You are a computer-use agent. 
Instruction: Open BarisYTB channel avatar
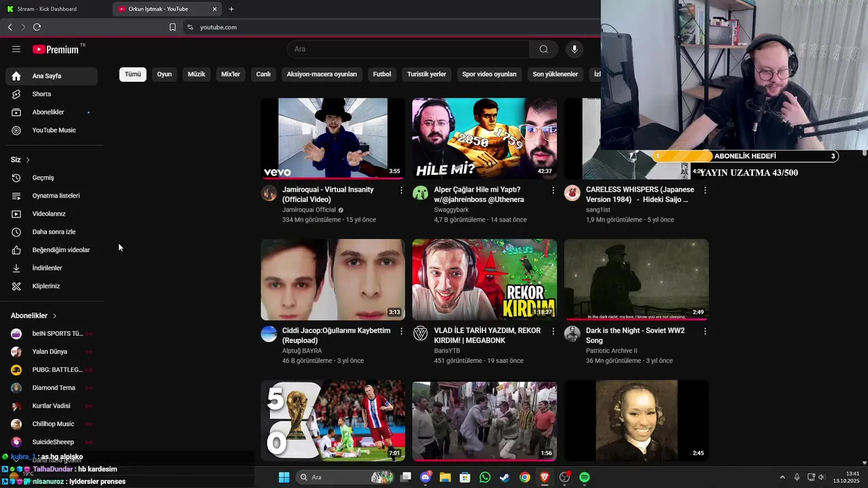click(x=420, y=333)
